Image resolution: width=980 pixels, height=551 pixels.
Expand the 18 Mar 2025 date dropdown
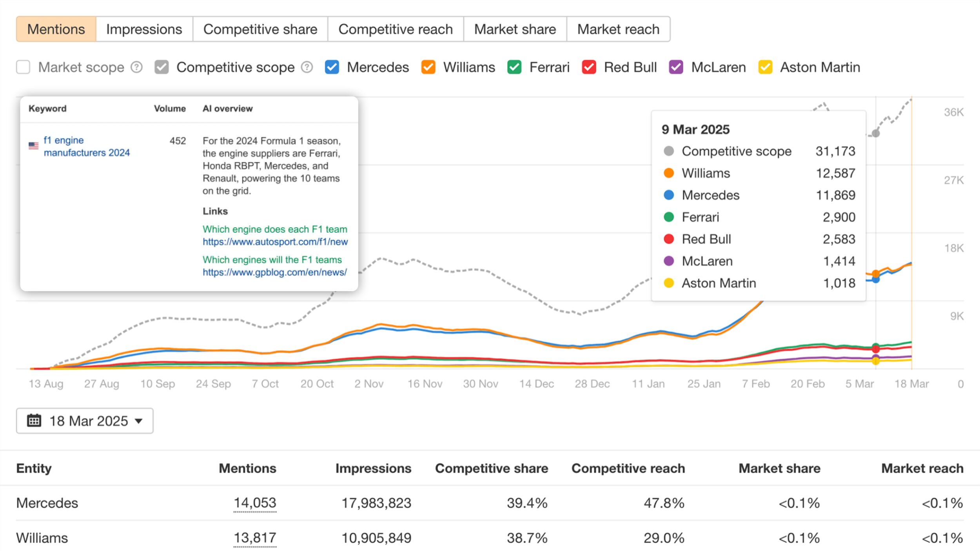(x=139, y=421)
